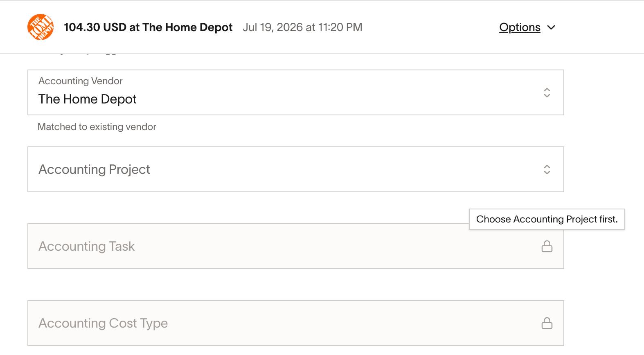Click the lock icon in Accounting Cost Type
The image size is (644, 355).
[x=547, y=323]
